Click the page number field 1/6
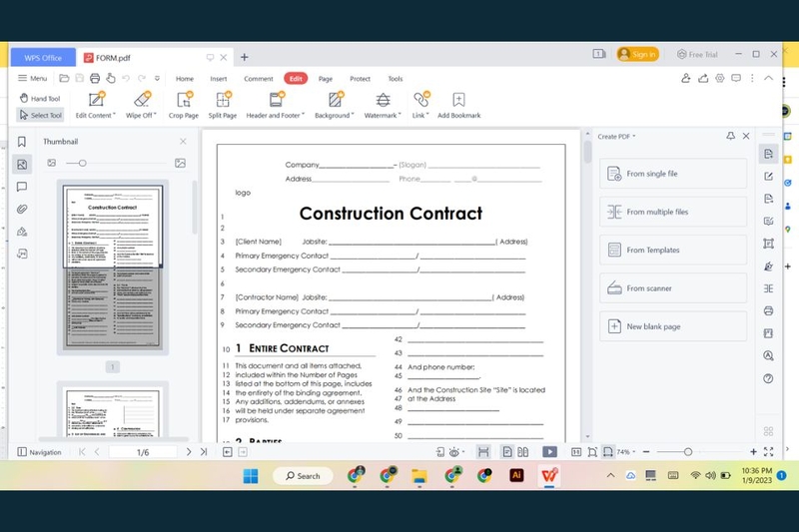Viewport: 799px width, 532px height. (143, 452)
